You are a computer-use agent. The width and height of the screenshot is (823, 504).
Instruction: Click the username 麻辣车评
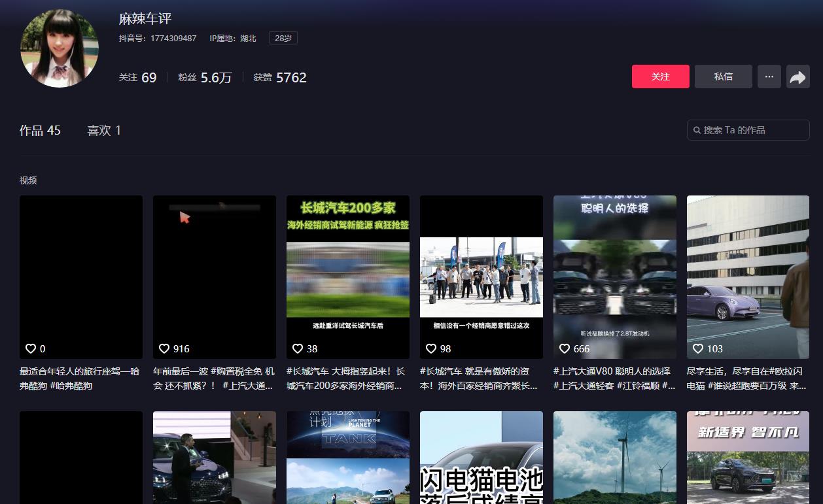(145, 18)
